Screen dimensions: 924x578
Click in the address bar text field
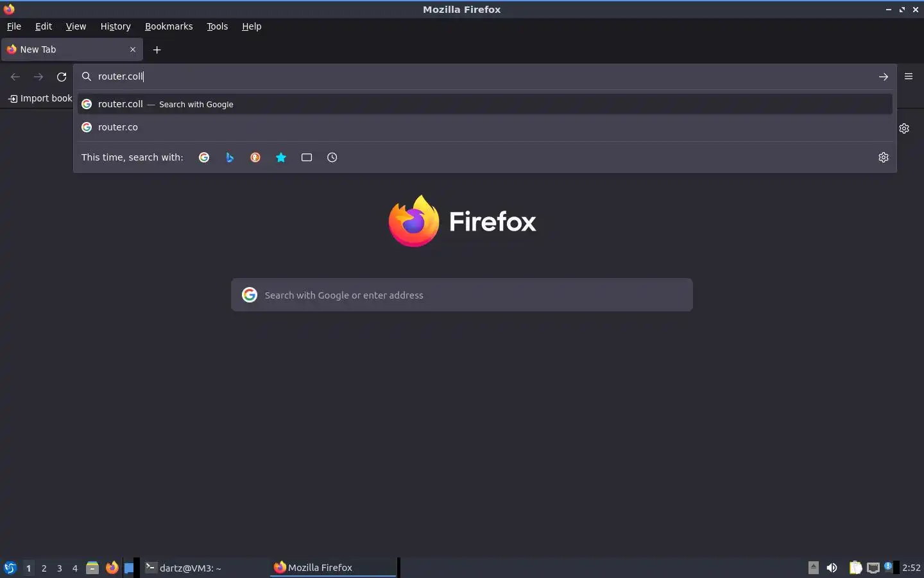484,76
